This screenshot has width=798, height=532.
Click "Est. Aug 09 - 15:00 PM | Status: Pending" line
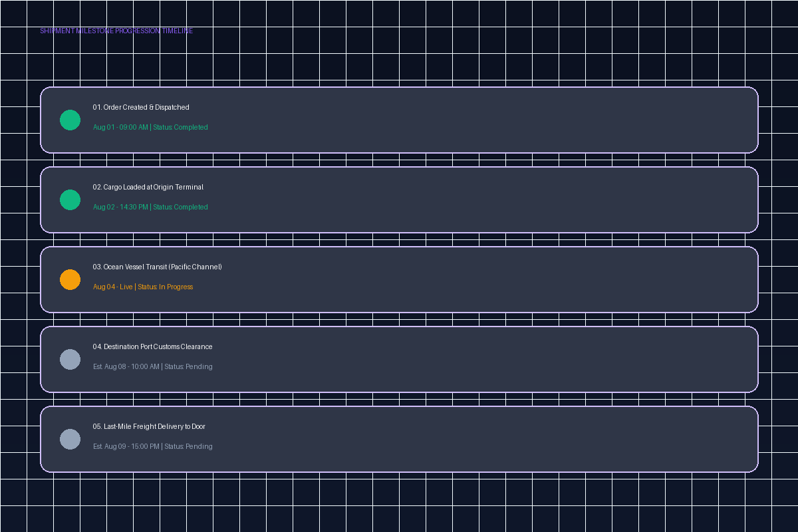[x=153, y=446]
